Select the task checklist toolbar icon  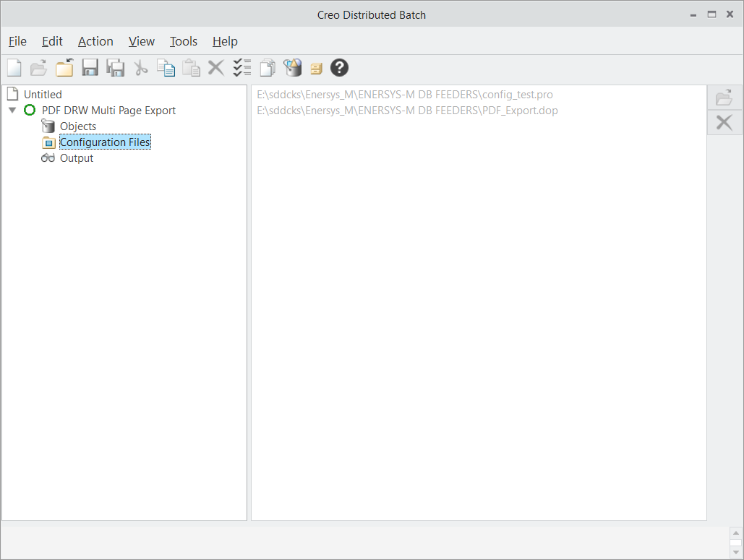tap(241, 67)
